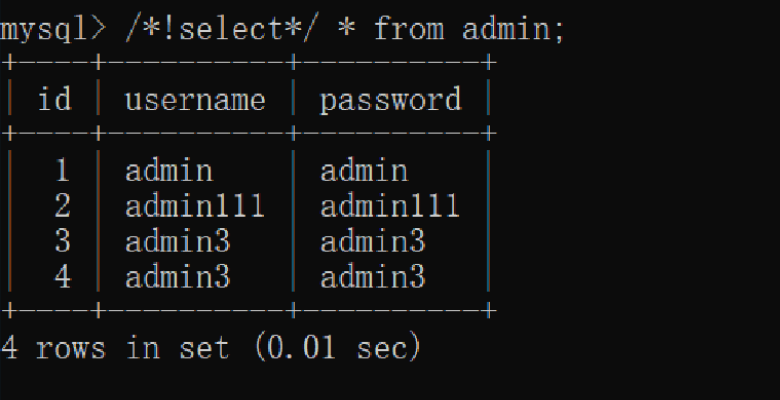780x400 pixels.
Task: Click 'admin;' table name in query
Action: 513,29
